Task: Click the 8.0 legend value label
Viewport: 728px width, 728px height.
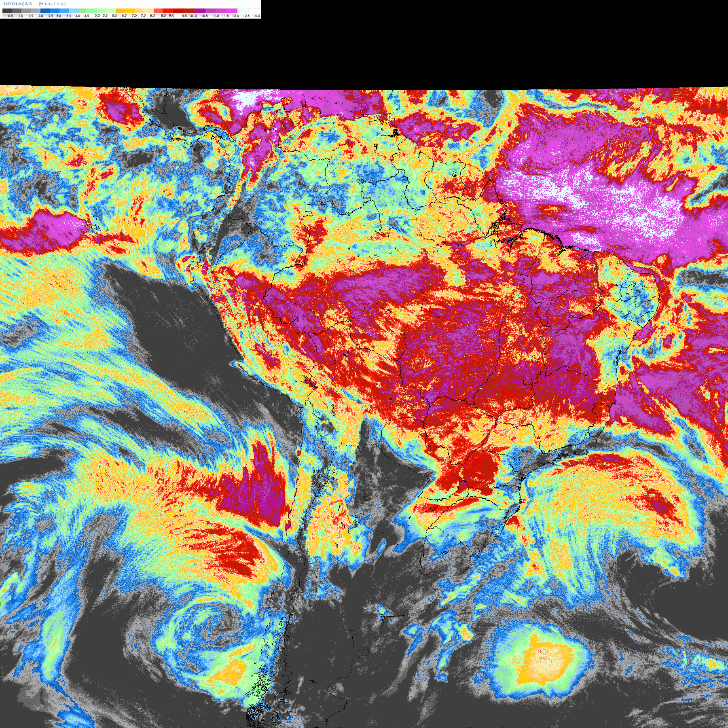Action: pos(152,16)
